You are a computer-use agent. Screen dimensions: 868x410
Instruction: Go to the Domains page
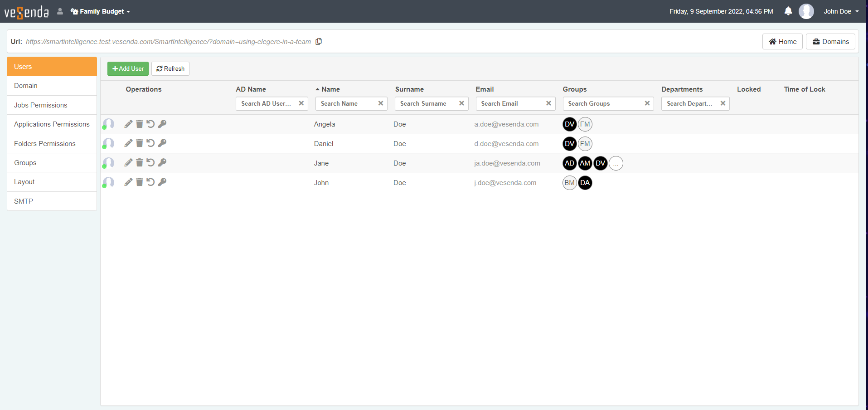pos(830,42)
